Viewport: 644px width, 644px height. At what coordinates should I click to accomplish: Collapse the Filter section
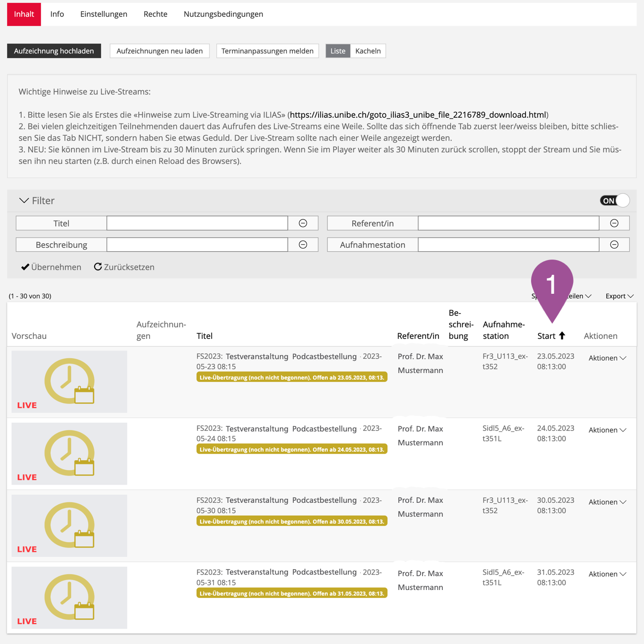tap(24, 201)
